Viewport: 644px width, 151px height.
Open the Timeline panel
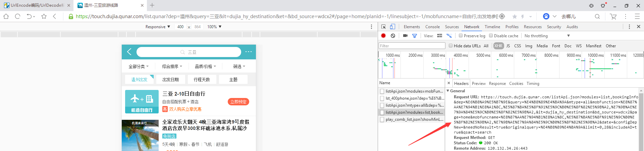coord(492,27)
